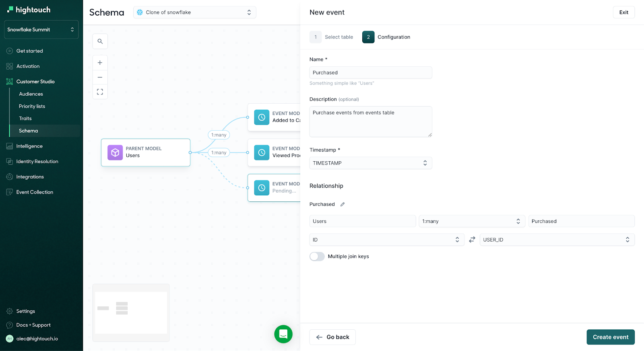The height and width of the screenshot is (351, 644).
Task: Click into the Description text area
Action: click(x=370, y=122)
